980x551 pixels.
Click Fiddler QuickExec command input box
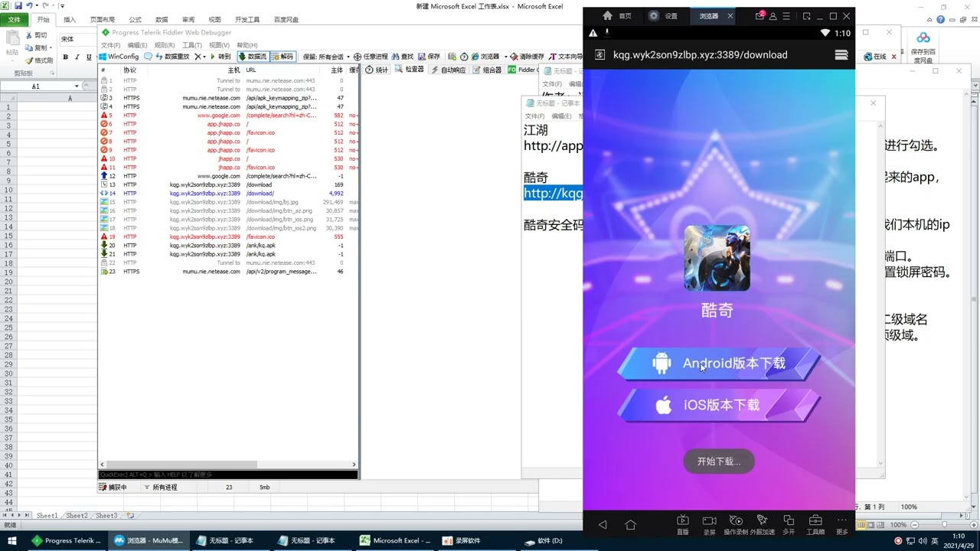(228, 474)
